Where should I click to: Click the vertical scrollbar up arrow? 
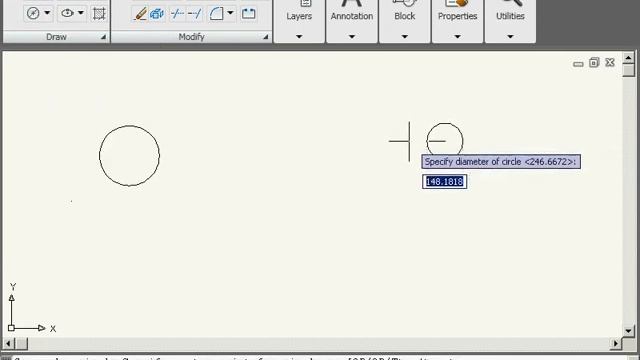[x=628, y=58]
